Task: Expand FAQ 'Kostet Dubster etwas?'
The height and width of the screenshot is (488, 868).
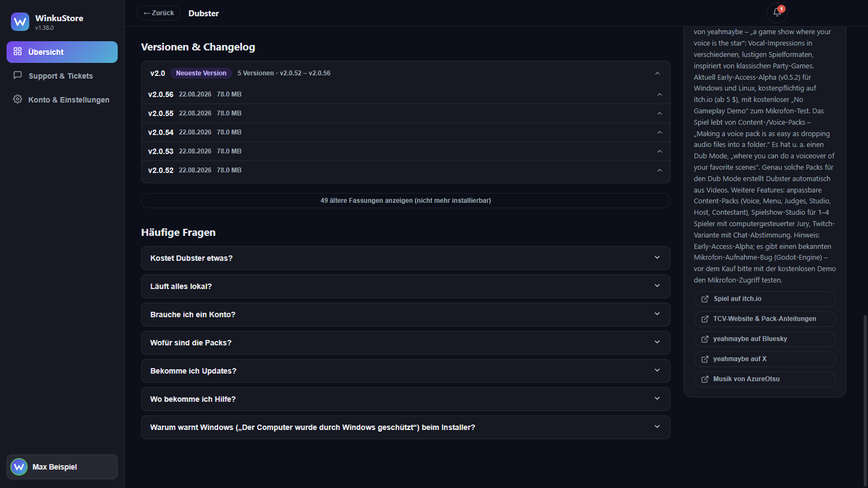Action: (405, 258)
